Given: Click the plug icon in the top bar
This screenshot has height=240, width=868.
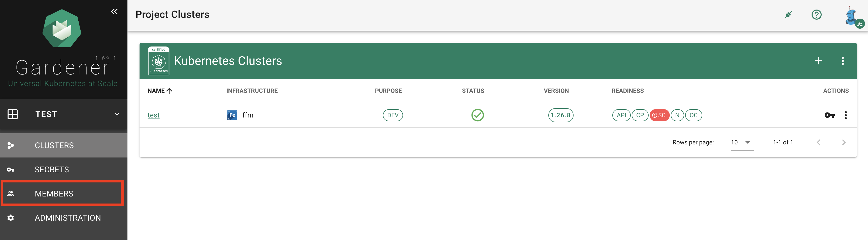Looking at the screenshot, I should coord(788,15).
